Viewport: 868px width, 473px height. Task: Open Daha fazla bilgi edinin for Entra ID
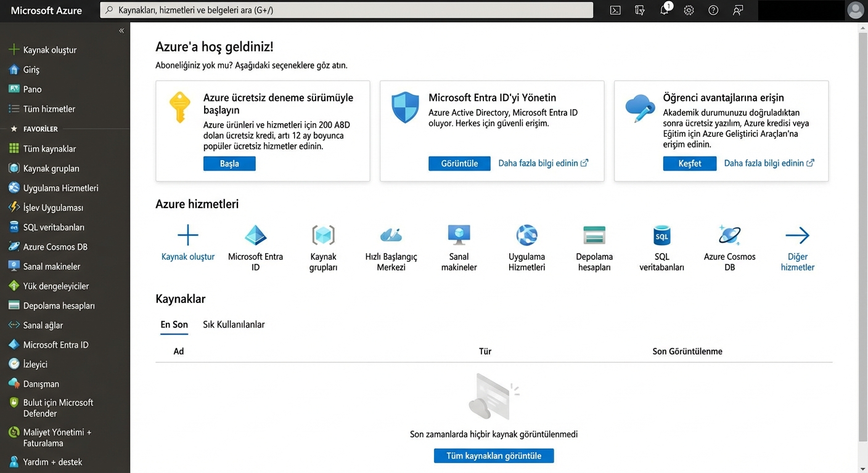(x=539, y=163)
